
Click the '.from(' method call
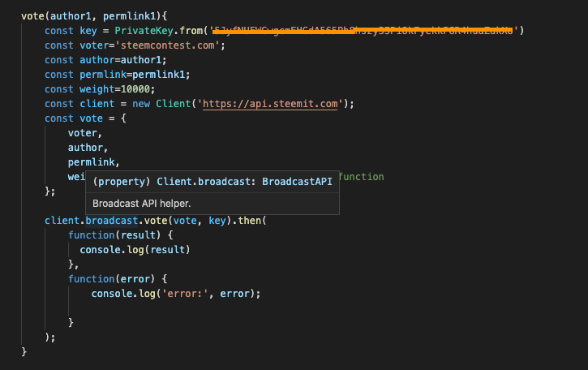pyautogui.click(x=191, y=31)
